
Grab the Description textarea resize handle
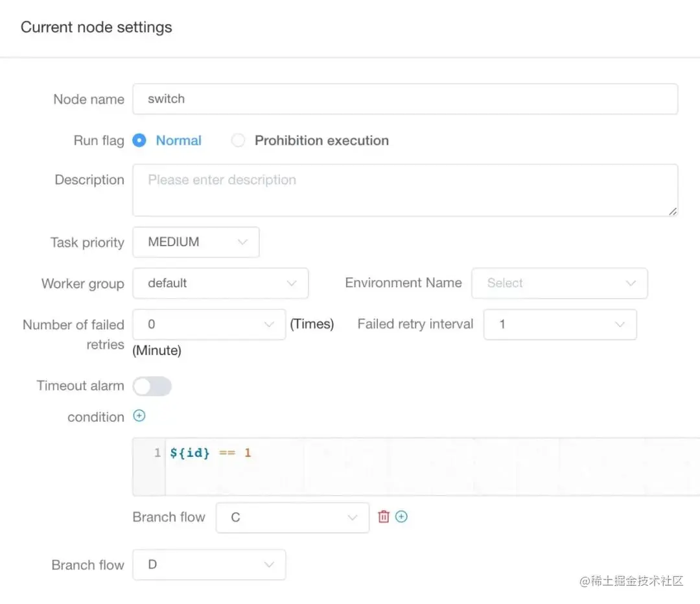click(673, 212)
